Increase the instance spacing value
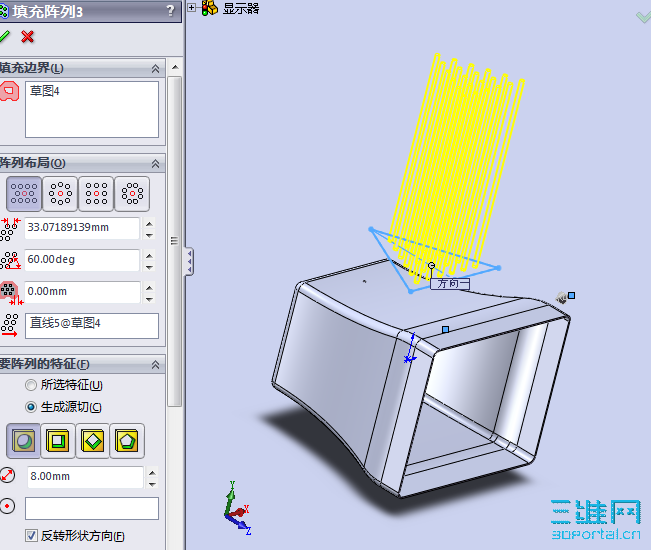Screen dimensions: 651x550 [149, 224]
